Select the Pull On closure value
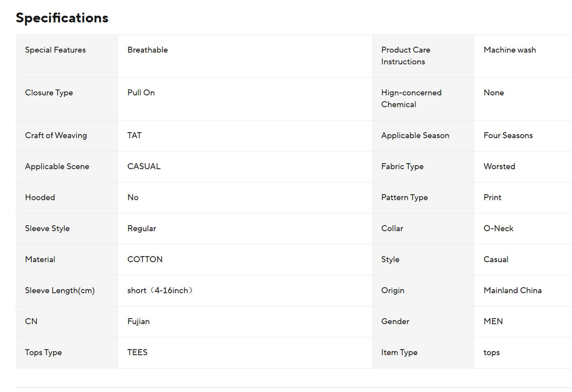The image size is (572, 392). [x=141, y=93]
